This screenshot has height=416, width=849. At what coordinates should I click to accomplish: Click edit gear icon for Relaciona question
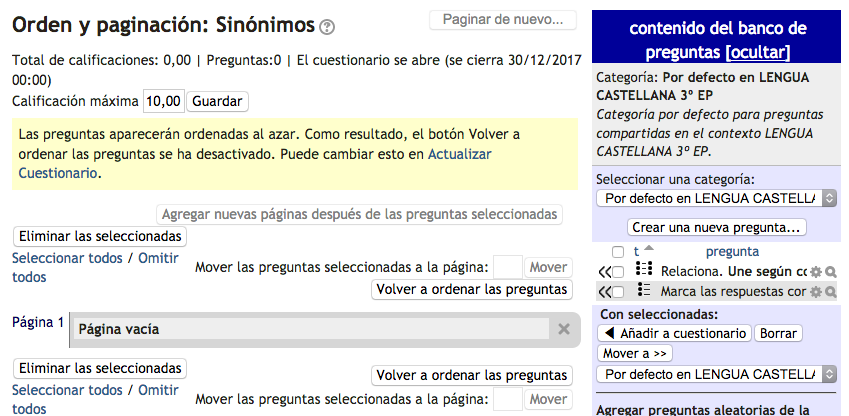(x=816, y=271)
